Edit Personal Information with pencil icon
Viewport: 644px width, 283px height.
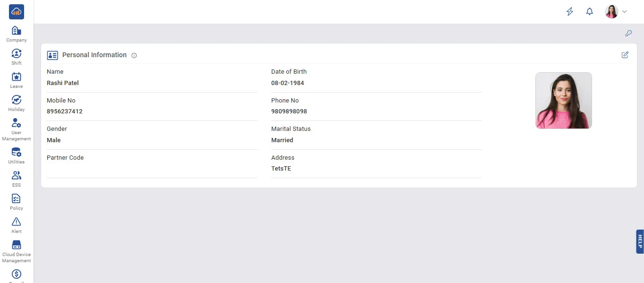tap(625, 55)
